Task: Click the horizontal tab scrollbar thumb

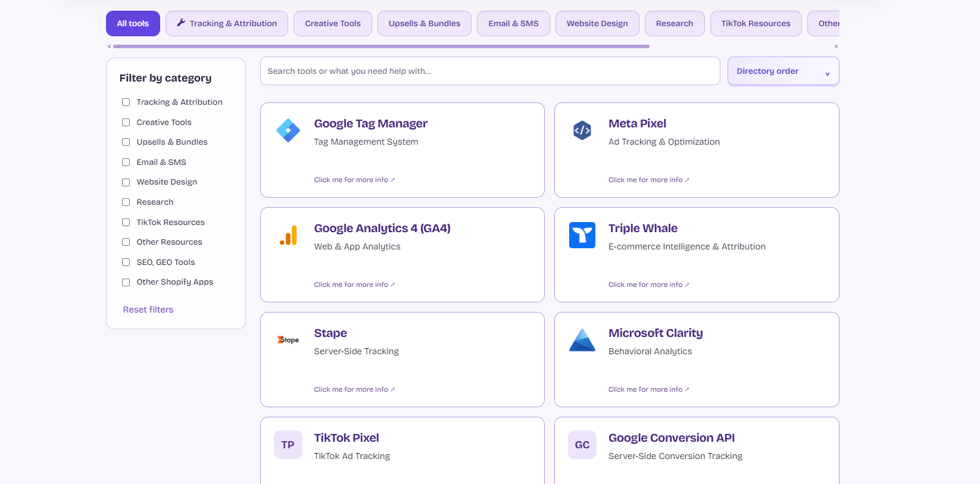Action: (x=381, y=46)
